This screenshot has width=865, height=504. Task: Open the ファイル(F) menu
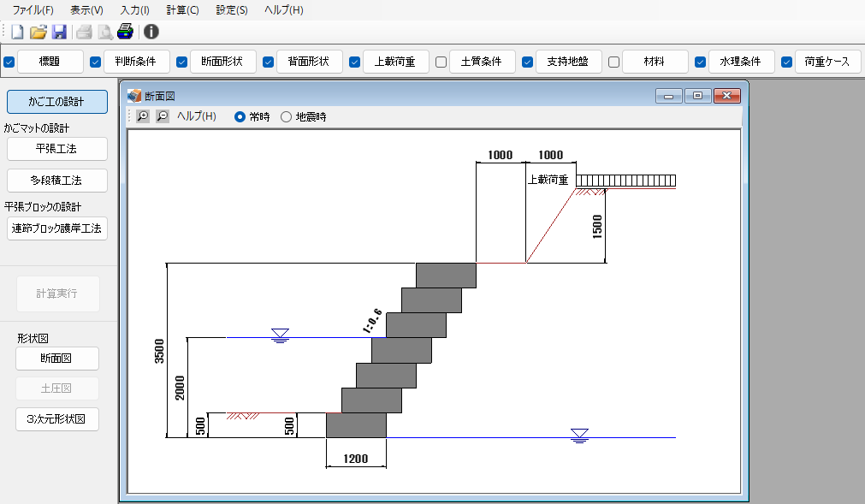click(x=33, y=10)
